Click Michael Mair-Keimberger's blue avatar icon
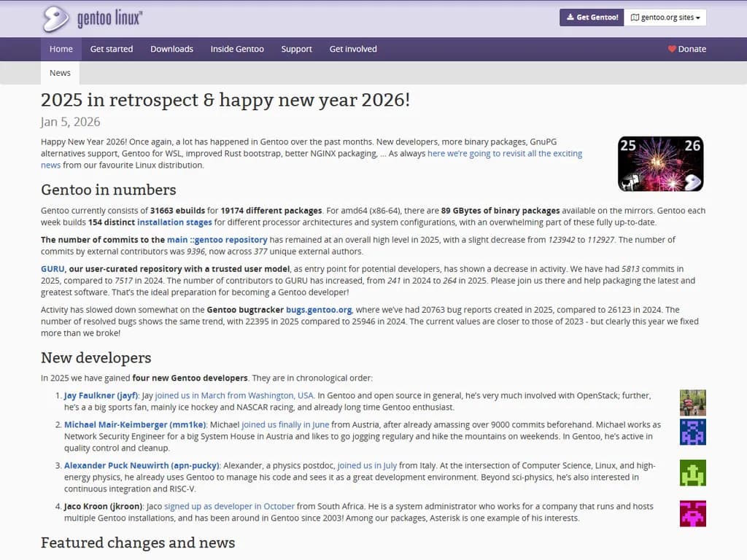747x560 pixels. click(692, 432)
